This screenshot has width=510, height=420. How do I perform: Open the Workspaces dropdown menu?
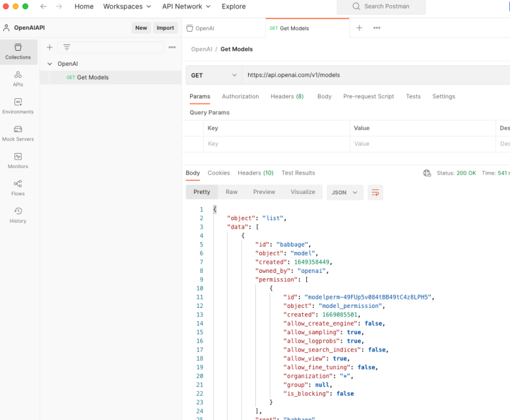click(x=127, y=7)
